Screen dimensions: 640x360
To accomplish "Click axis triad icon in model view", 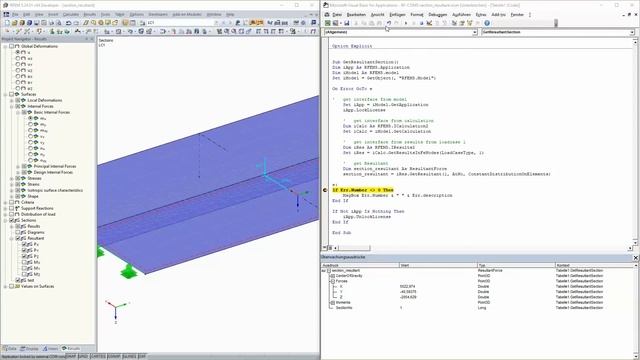I will point(116,311).
